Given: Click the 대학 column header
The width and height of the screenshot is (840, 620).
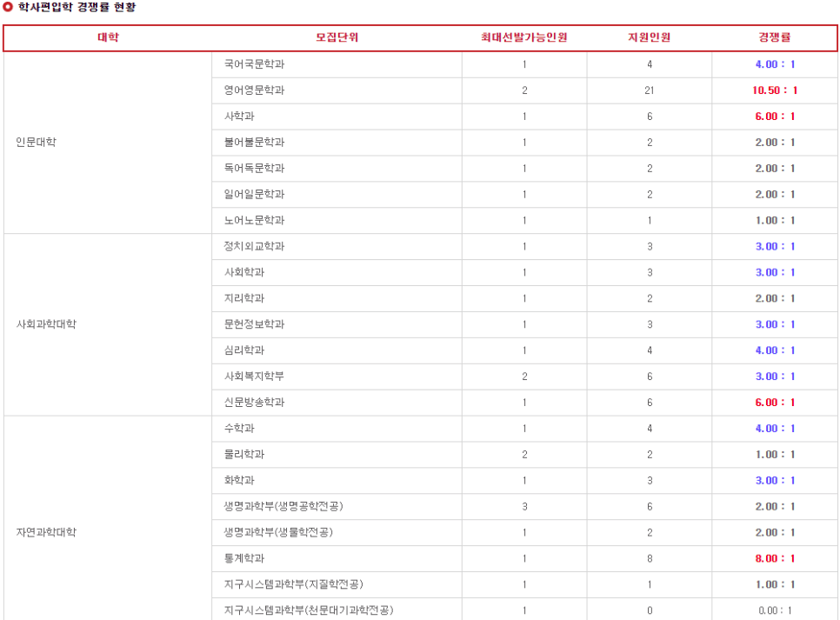Looking at the screenshot, I should [108, 37].
